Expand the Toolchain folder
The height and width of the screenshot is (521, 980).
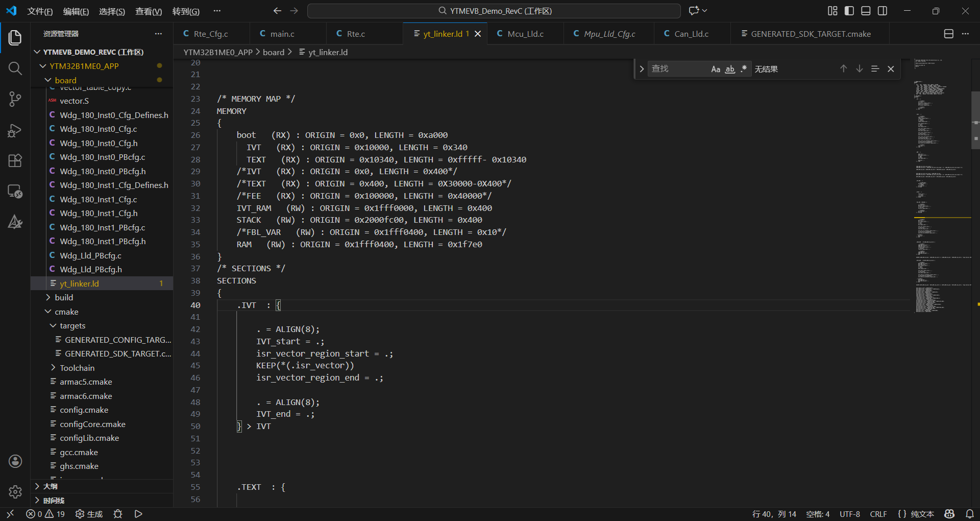pos(77,368)
